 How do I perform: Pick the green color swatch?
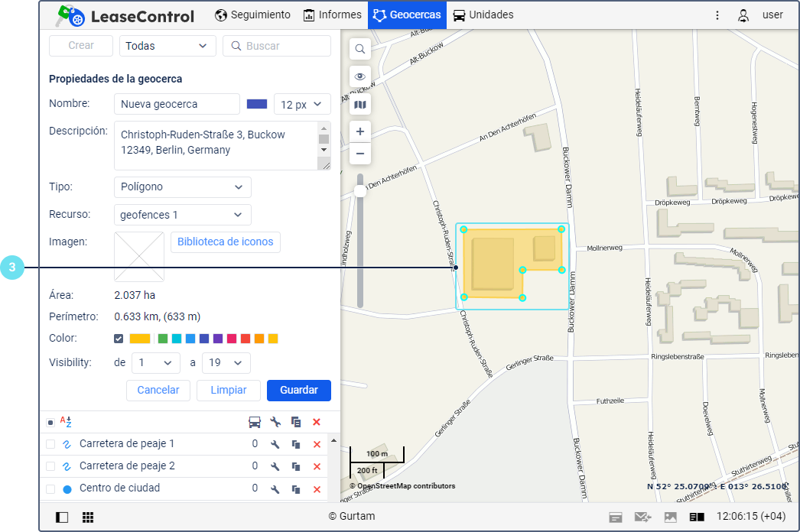pos(162,339)
